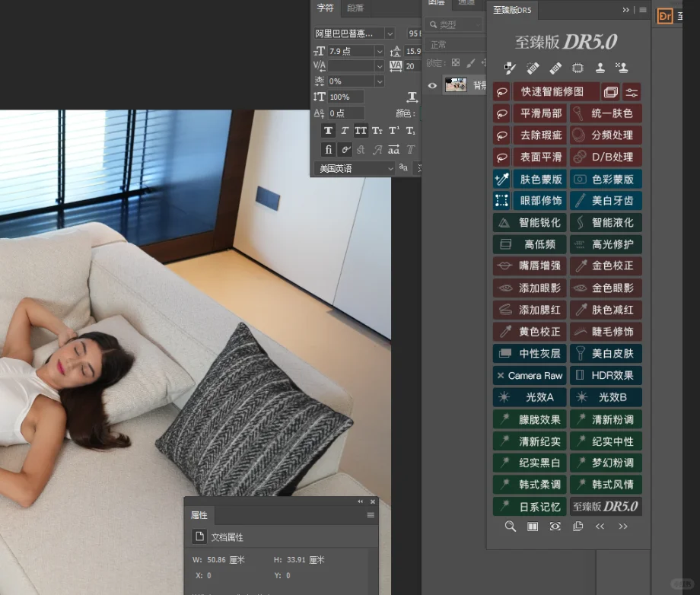
Task: Toggle Subscript in character panel
Action: 410,131
